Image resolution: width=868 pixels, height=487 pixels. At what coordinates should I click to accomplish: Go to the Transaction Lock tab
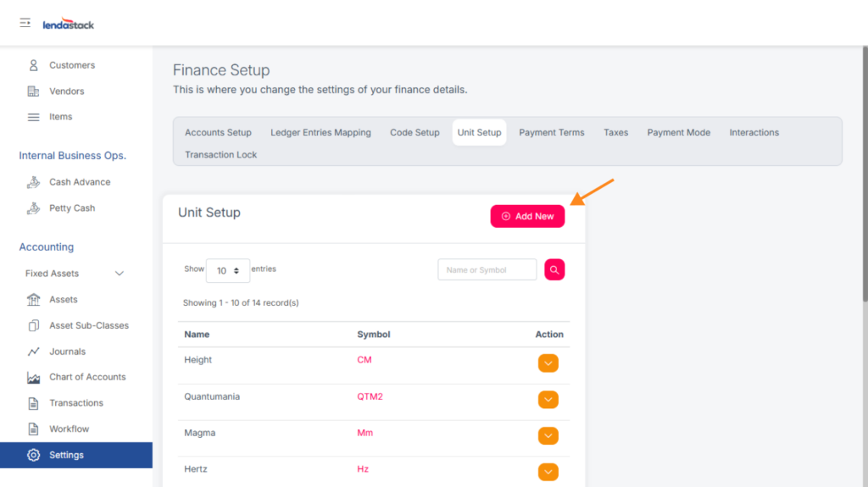pos(220,155)
